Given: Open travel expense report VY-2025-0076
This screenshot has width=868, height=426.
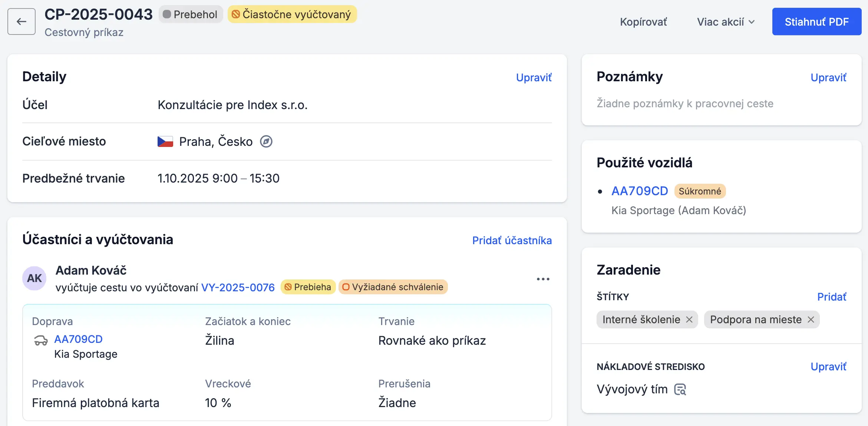Looking at the screenshot, I should 238,287.
